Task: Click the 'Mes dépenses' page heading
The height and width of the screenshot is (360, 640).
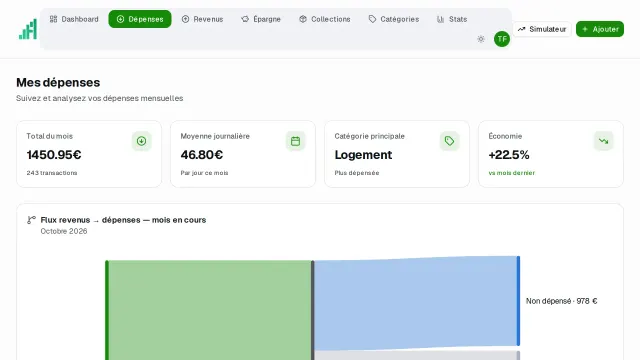Action: (x=58, y=82)
